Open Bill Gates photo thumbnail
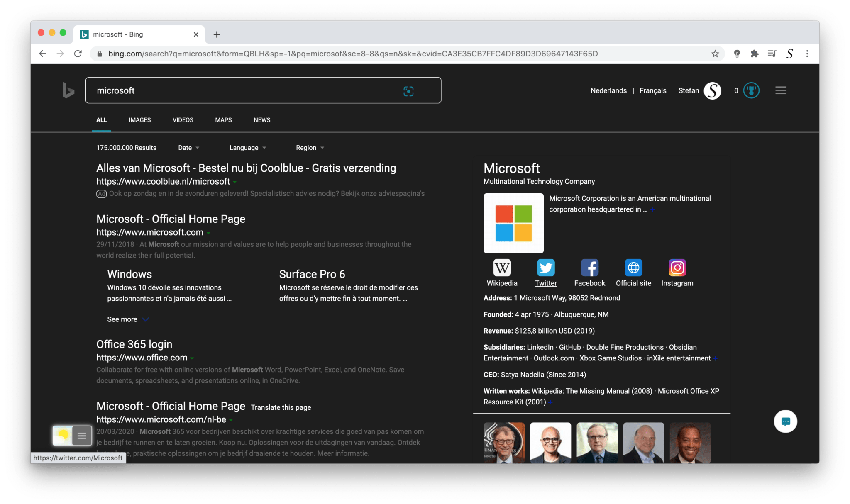Image resolution: width=850 pixels, height=504 pixels. tap(504, 443)
